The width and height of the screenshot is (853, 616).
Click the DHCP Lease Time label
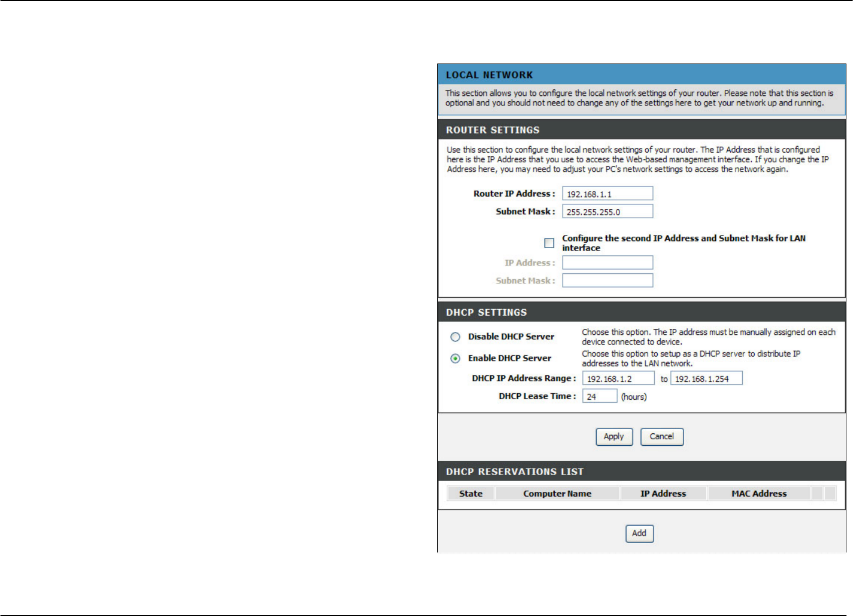tap(537, 396)
